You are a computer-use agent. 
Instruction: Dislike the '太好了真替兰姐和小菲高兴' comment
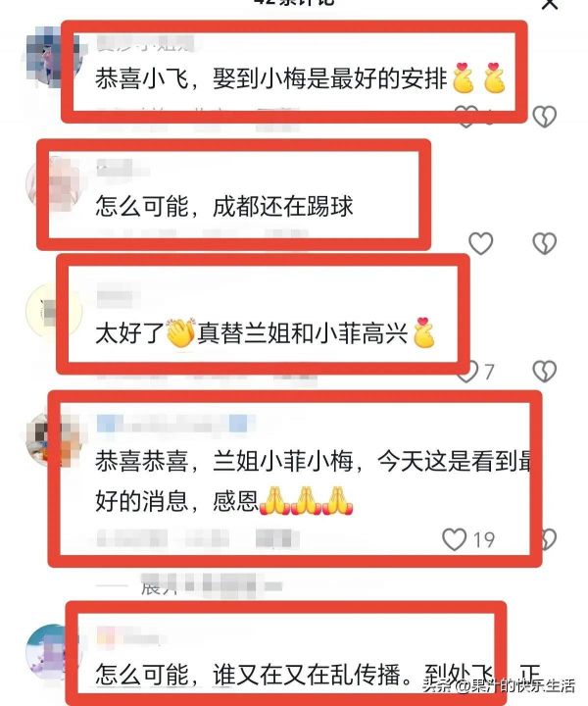click(x=544, y=371)
